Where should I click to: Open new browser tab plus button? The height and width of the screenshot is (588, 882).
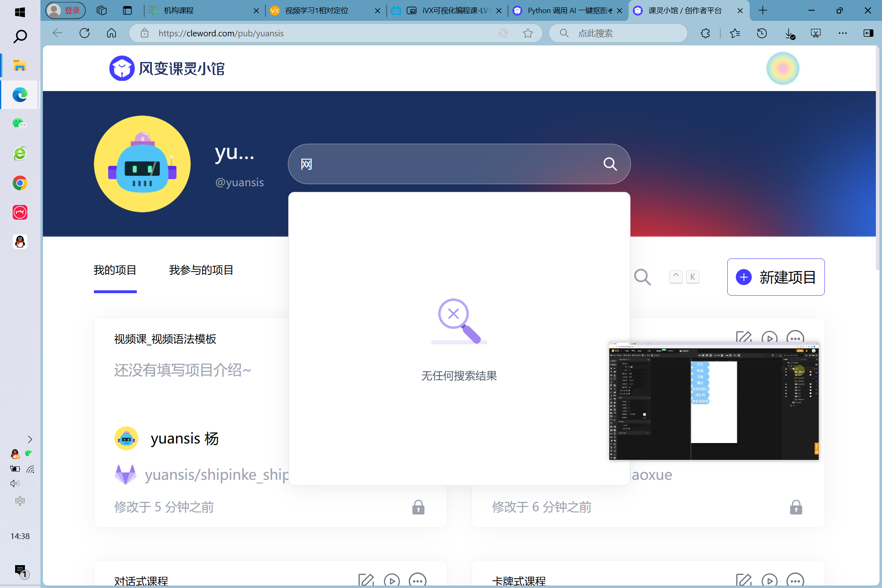(763, 11)
